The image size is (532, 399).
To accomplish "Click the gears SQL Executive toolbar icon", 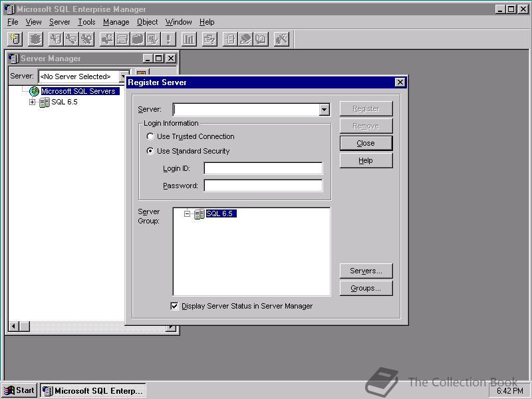I will 86,39.
